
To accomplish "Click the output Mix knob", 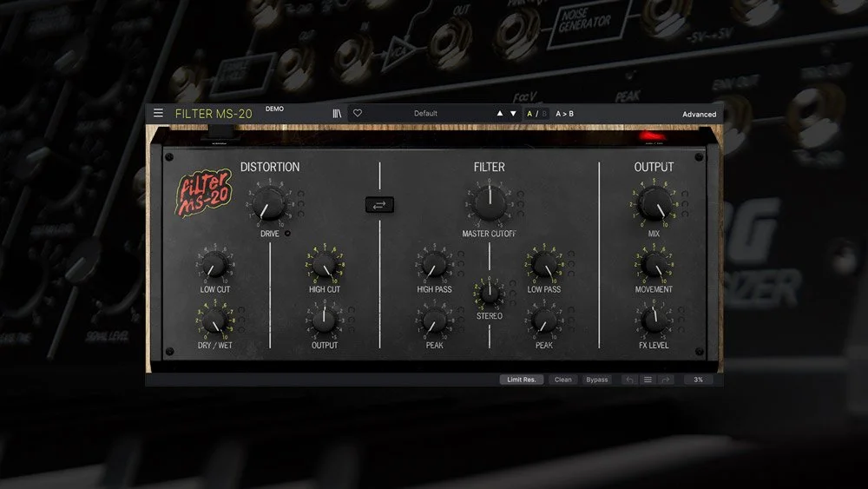I will tap(654, 202).
